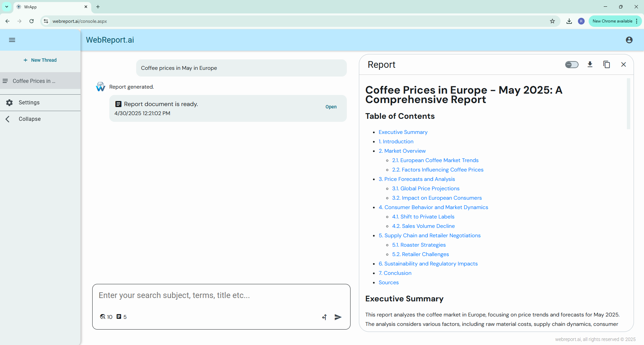The image size is (644, 345).
Task: Click forward navigation arrow
Action: coord(19,21)
